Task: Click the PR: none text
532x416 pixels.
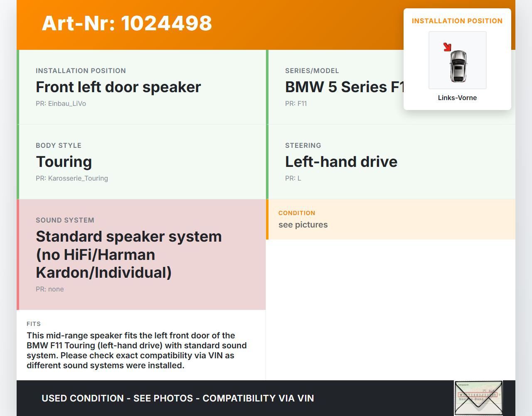Action: (50, 289)
